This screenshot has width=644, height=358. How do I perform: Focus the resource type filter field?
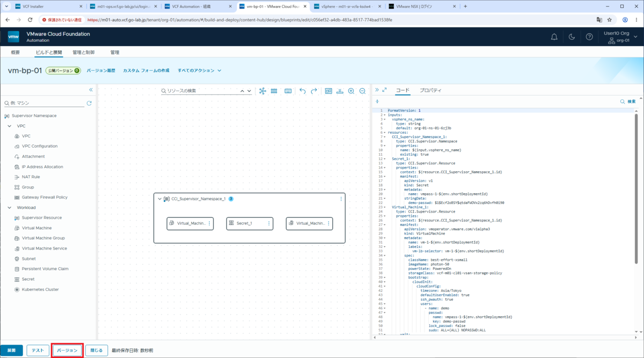tap(44, 103)
